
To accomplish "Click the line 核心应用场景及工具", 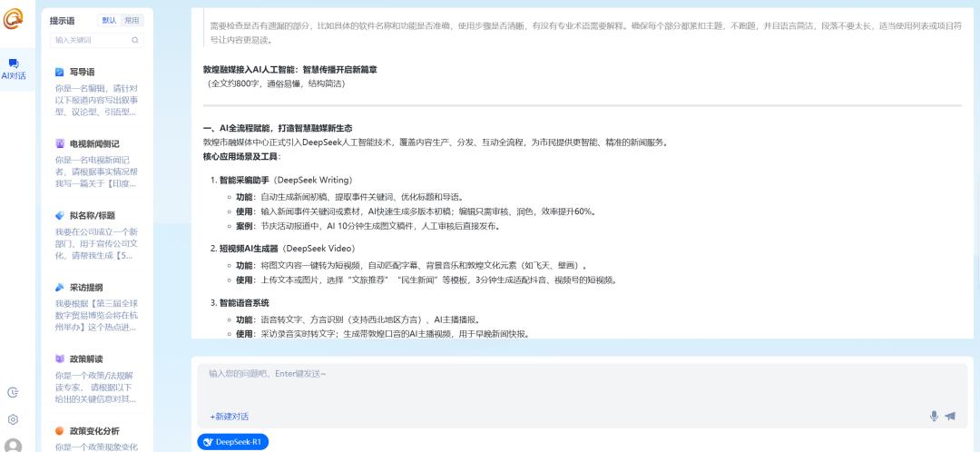I will pyautogui.click(x=242, y=156).
